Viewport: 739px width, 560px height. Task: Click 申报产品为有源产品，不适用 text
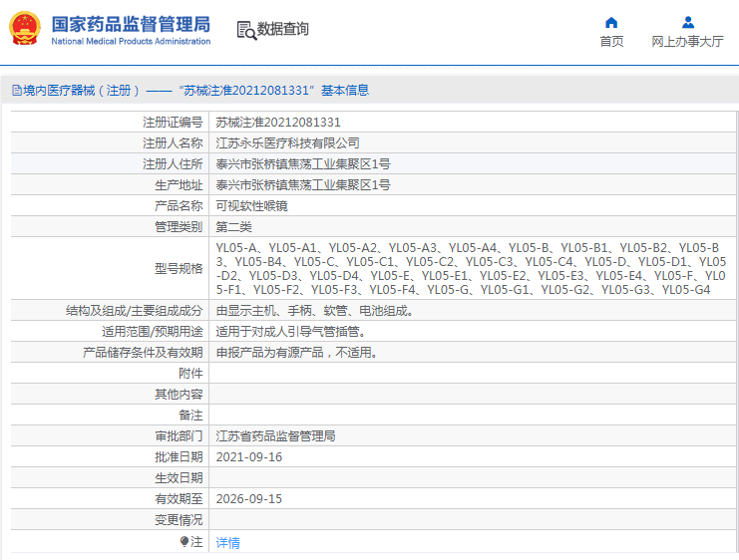[296, 353]
